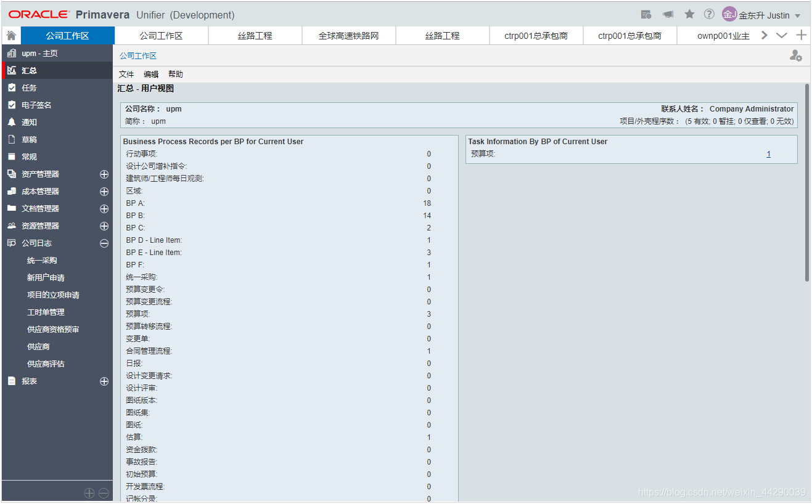Image resolution: width=812 pixels, height=504 pixels.
Task: Click the home icon tab
Action: coord(11,35)
